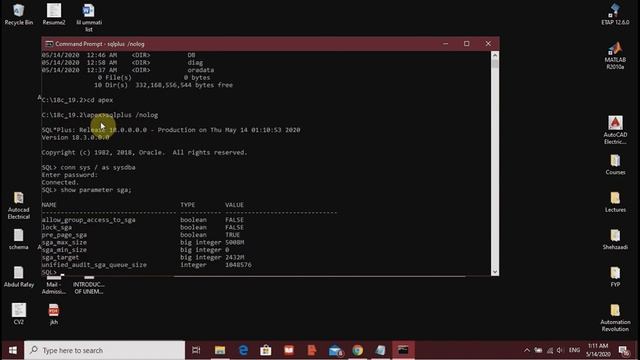Open the CV2 desktop file
This screenshot has width=640, height=360.
[x=18, y=314]
